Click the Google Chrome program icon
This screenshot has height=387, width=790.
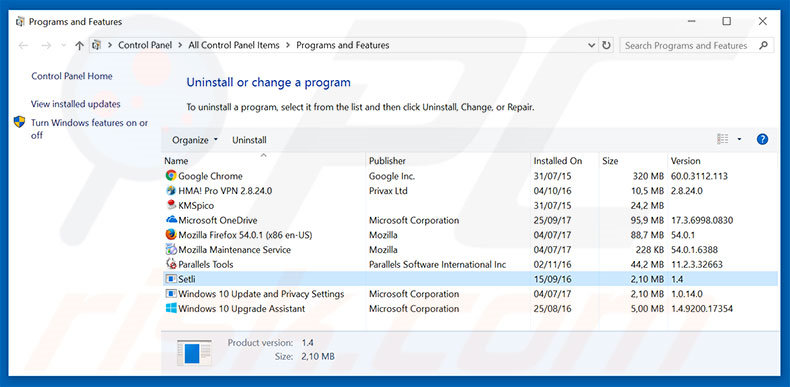171,176
